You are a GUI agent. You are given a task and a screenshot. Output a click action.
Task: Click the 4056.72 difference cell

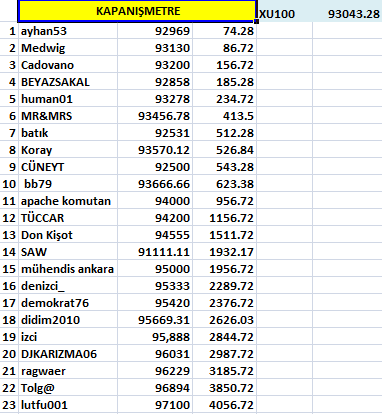click(225, 405)
